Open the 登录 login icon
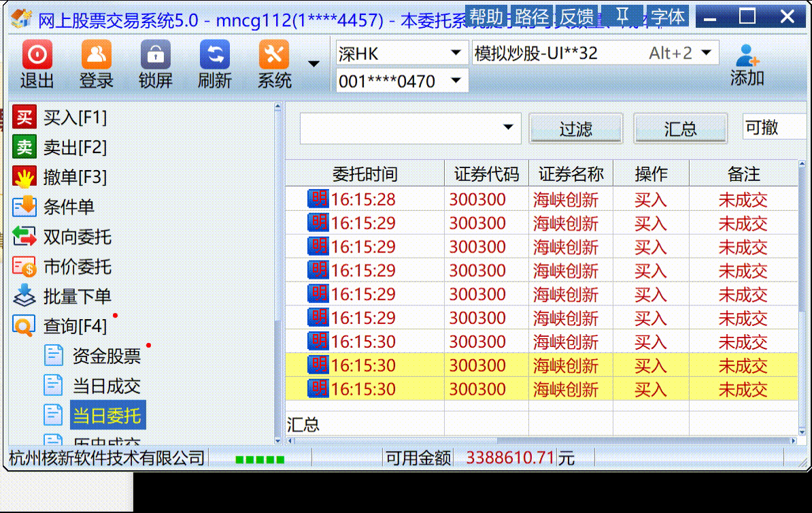Viewport: 812px width, 513px height. pyautogui.click(x=97, y=54)
